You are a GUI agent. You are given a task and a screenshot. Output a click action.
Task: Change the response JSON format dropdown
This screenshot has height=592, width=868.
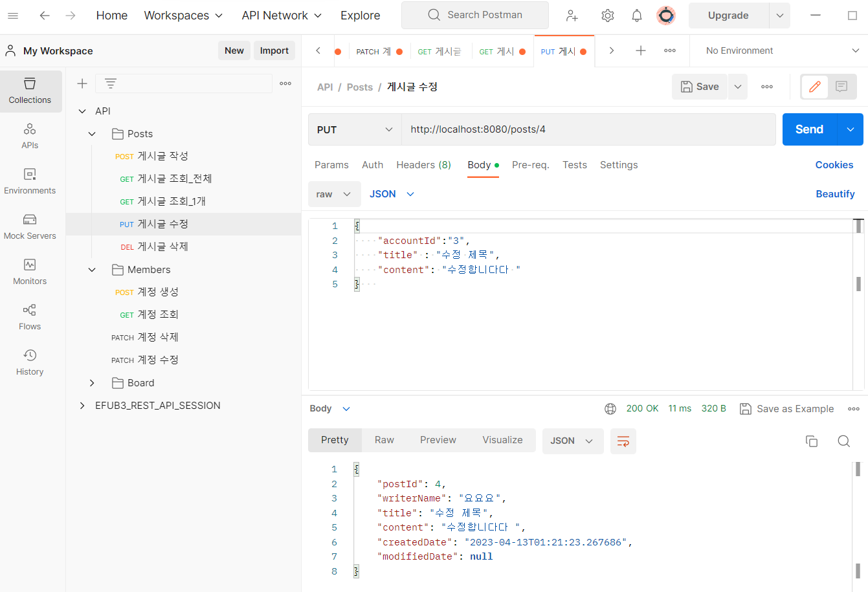(x=572, y=441)
